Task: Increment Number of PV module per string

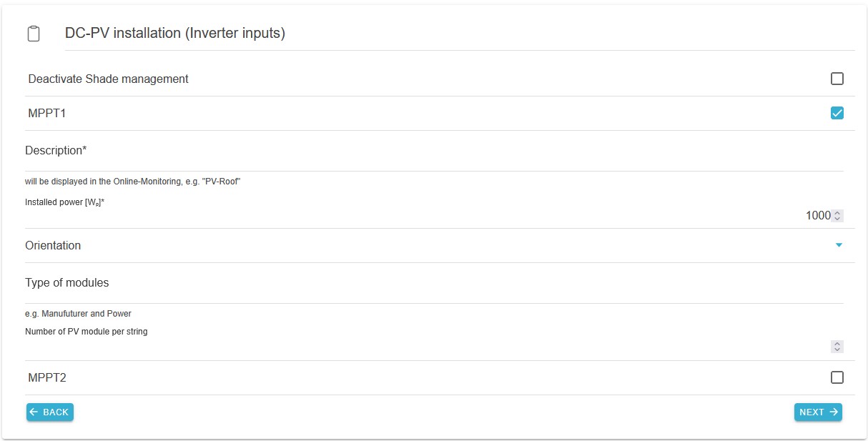Action: pyautogui.click(x=837, y=344)
